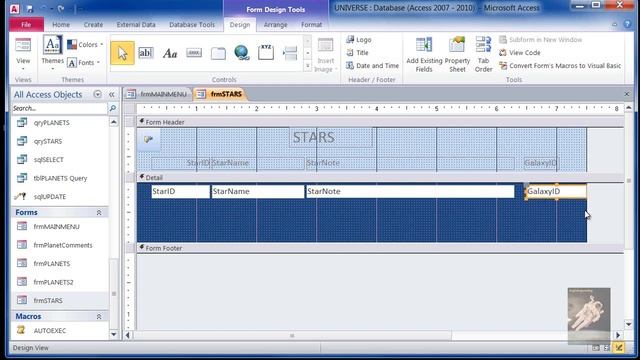Close the frmSTARS document window
This screenshot has width=640, height=360.
coord(627,94)
